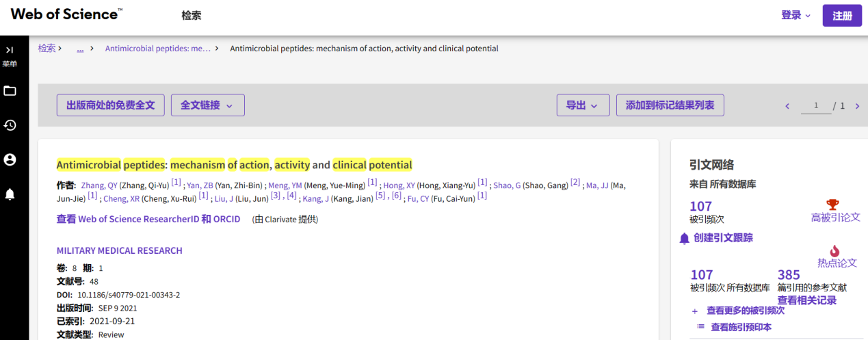868x340 pixels.
Task: Click 添加到标记结果列表 button
Action: (x=670, y=105)
